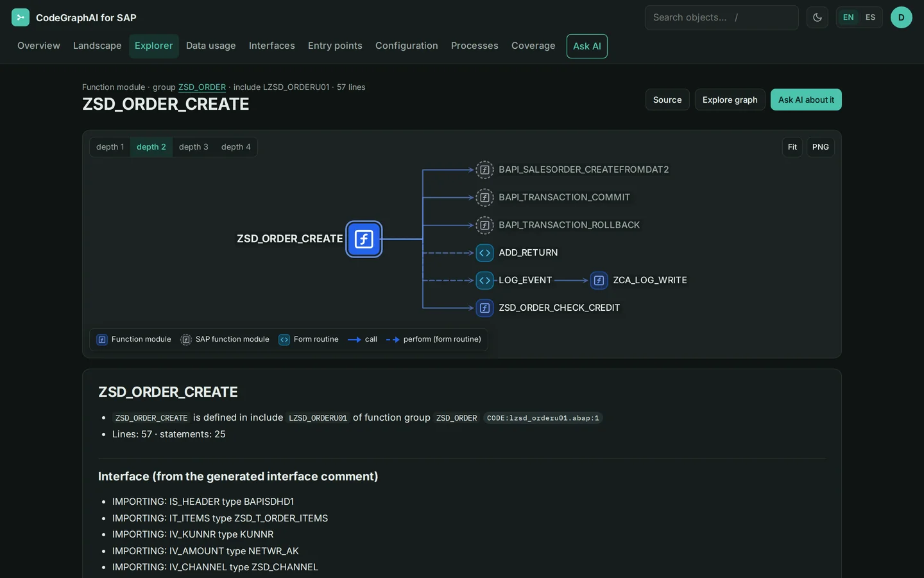Switch language to EN

point(848,17)
